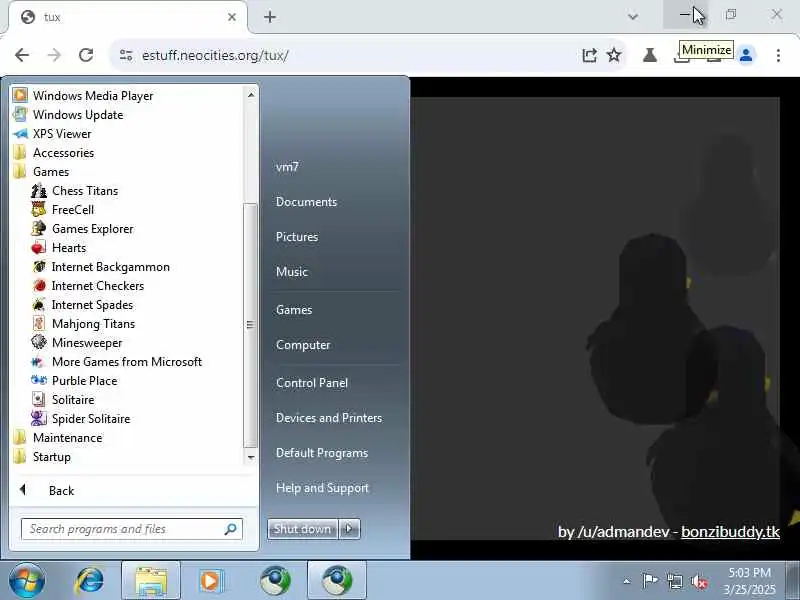
Task: Follow the bonzibuddy.tk link
Action: pyautogui.click(x=730, y=532)
